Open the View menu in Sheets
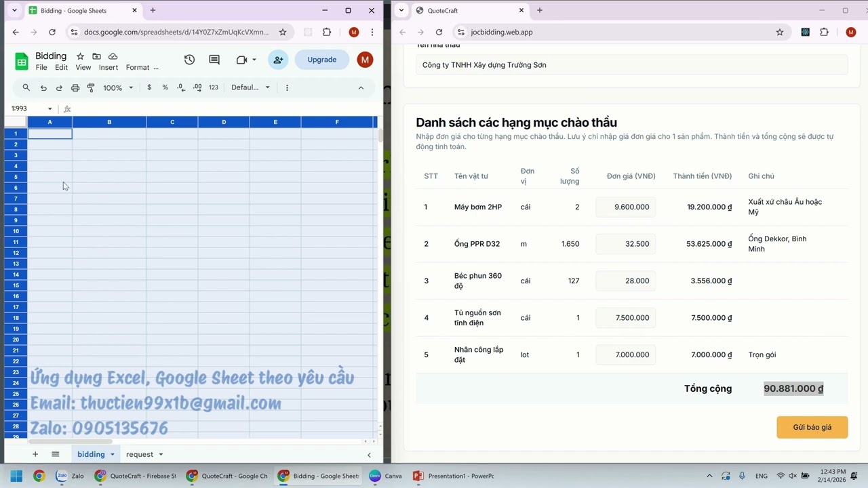868x488 pixels. click(x=83, y=68)
